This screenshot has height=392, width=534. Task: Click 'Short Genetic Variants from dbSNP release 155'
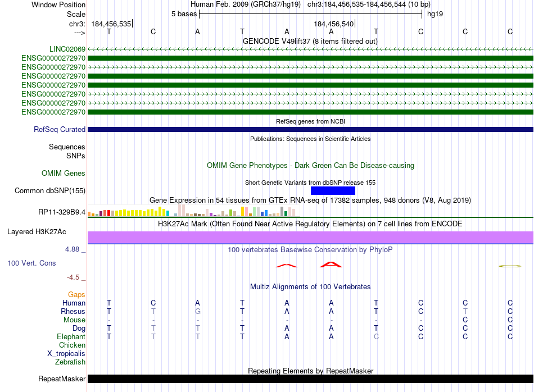coord(310,183)
